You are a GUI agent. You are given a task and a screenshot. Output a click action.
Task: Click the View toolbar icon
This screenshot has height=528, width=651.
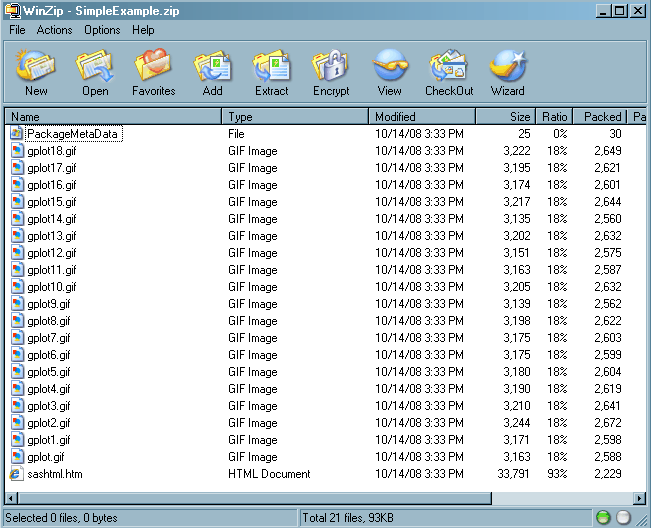(x=389, y=65)
